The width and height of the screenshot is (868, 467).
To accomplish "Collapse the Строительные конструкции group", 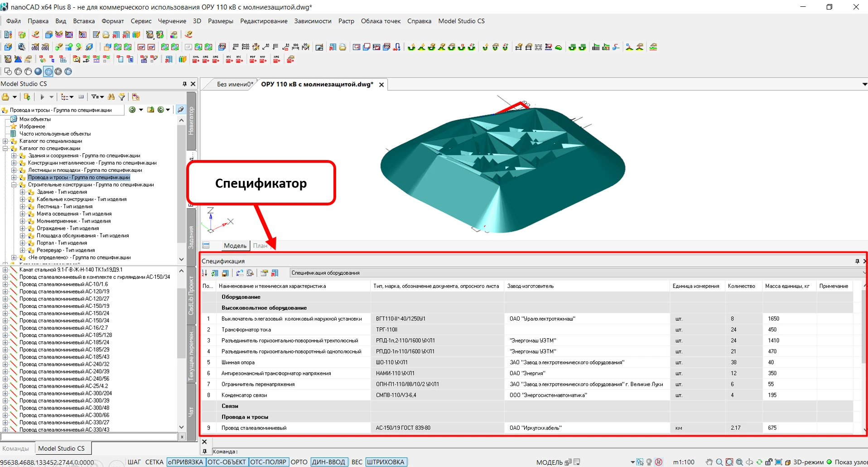I will click(x=14, y=185).
